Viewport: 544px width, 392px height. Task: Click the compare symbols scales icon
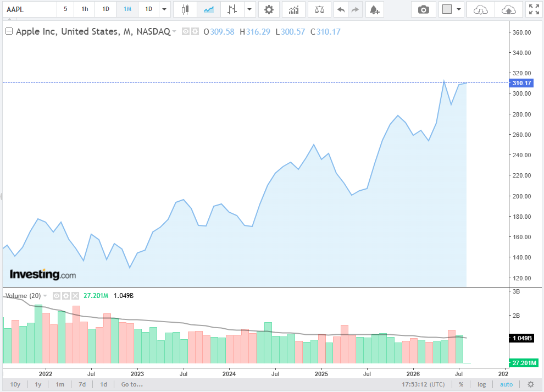(319, 9)
